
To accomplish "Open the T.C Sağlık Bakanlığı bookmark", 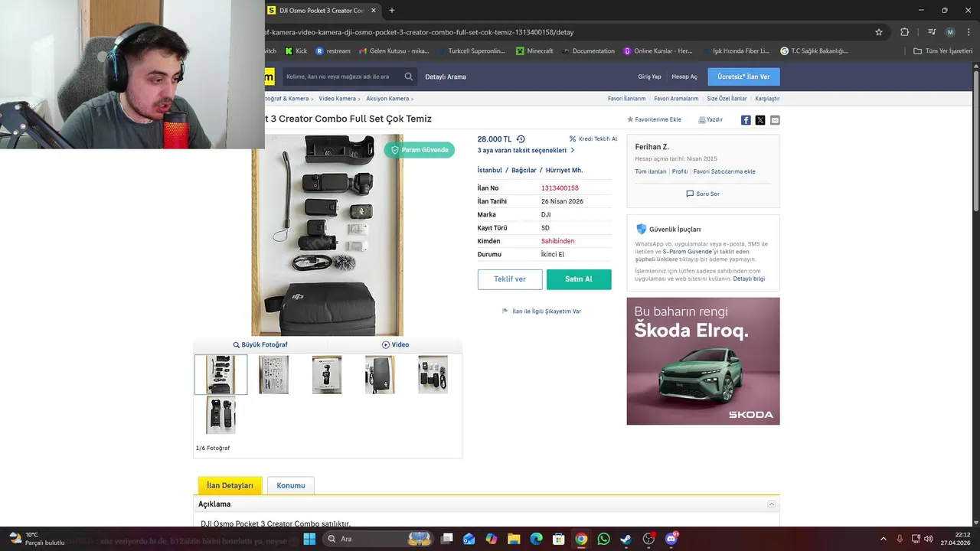I will [x=814, y=51].
